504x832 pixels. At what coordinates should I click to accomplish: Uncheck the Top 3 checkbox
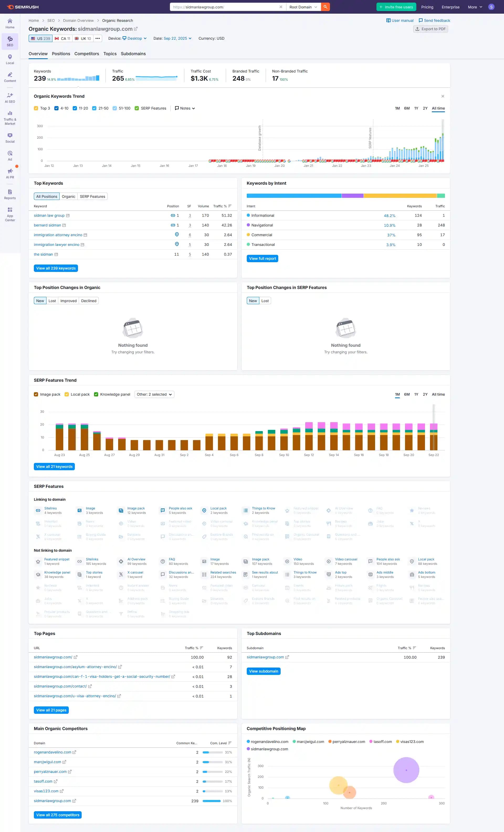click(36, 108)
